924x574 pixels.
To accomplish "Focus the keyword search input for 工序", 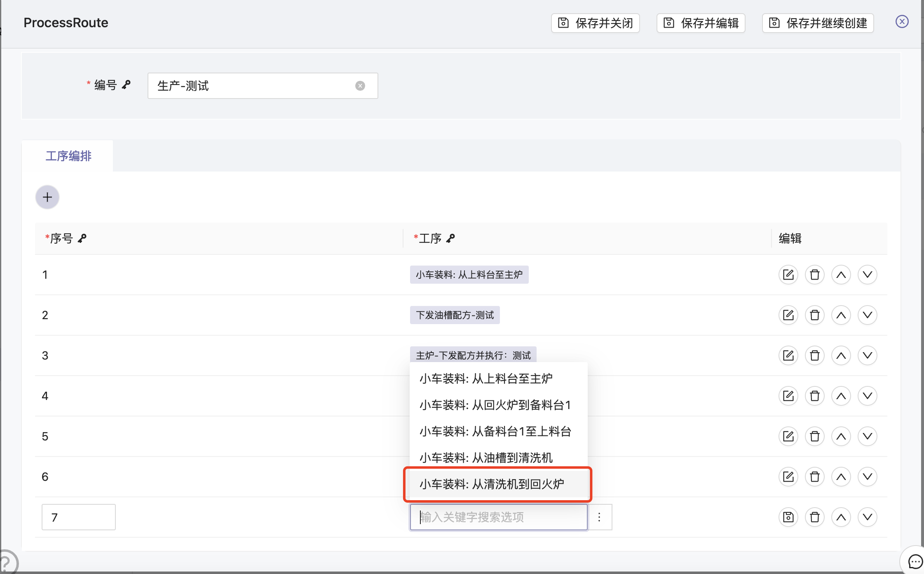I will [498, 517].
